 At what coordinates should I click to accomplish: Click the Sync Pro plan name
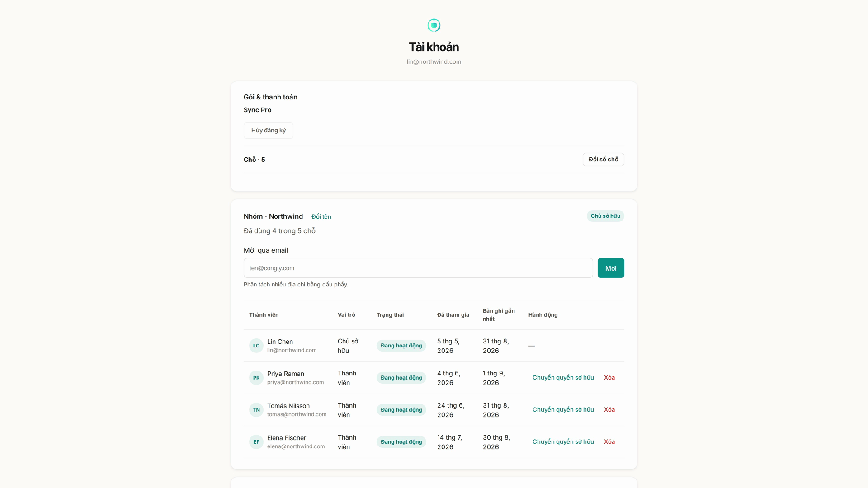tap(258, 110)
